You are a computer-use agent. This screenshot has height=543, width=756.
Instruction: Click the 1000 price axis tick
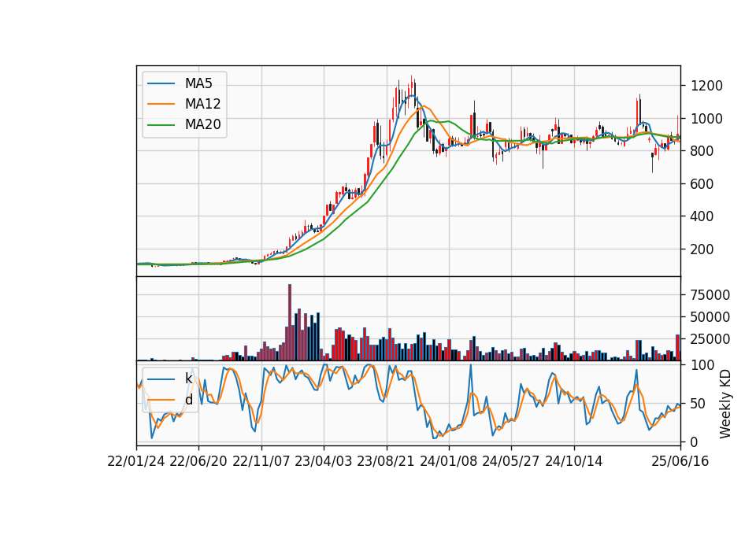[x=706, y=119]
